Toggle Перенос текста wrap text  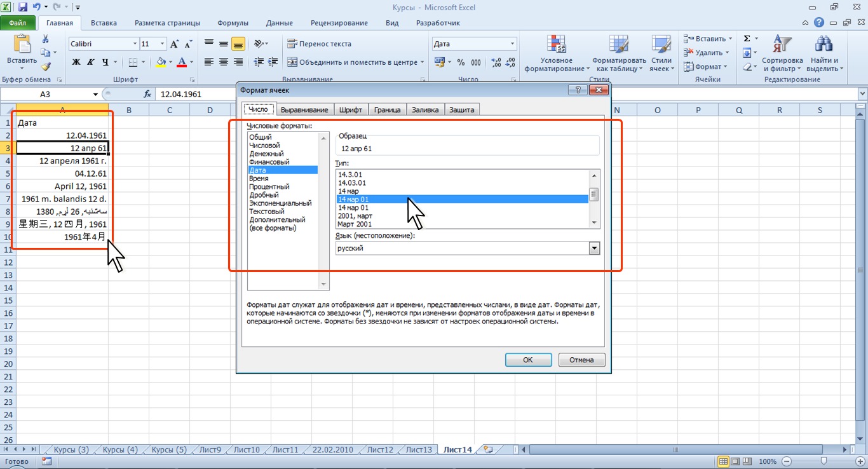point(320,44)
